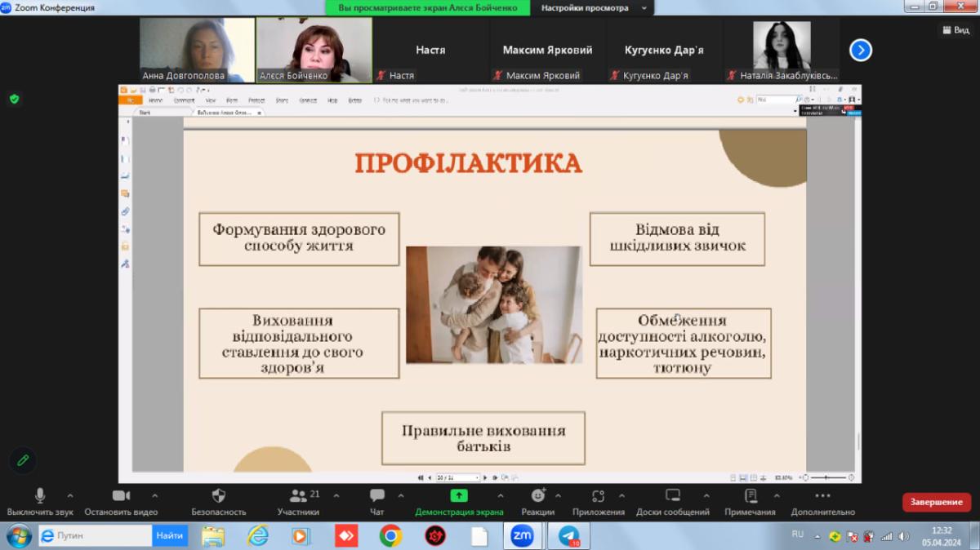Expand video options arrow next to camera
980x550 pixels.
155,495
